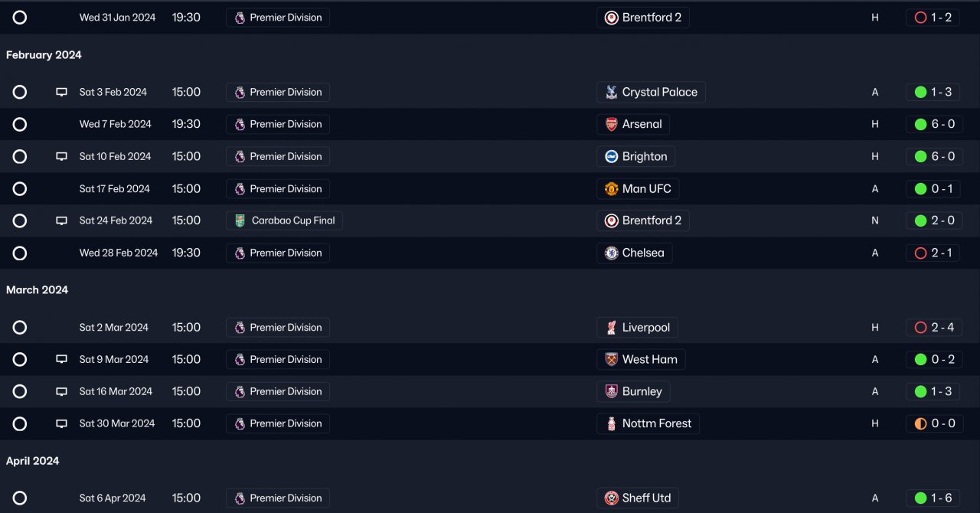The height and width of the screenshot is (513, 980).
Task: Collapse the February 2024 month section
Action: [x=44, y=55]
